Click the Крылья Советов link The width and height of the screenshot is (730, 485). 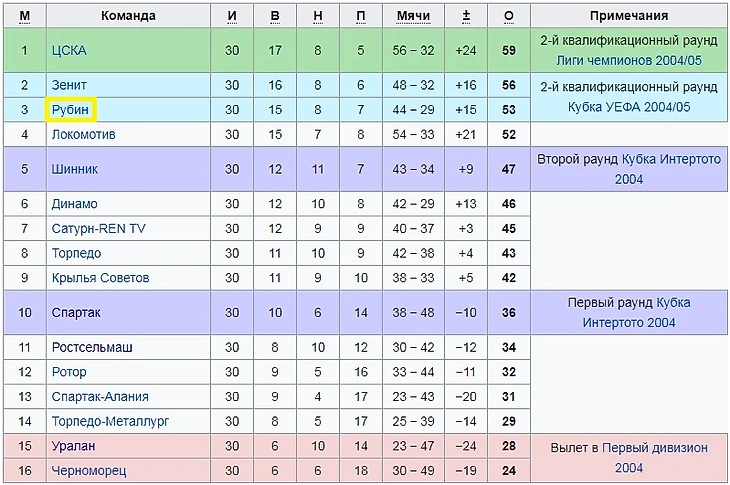click(100, 278)
